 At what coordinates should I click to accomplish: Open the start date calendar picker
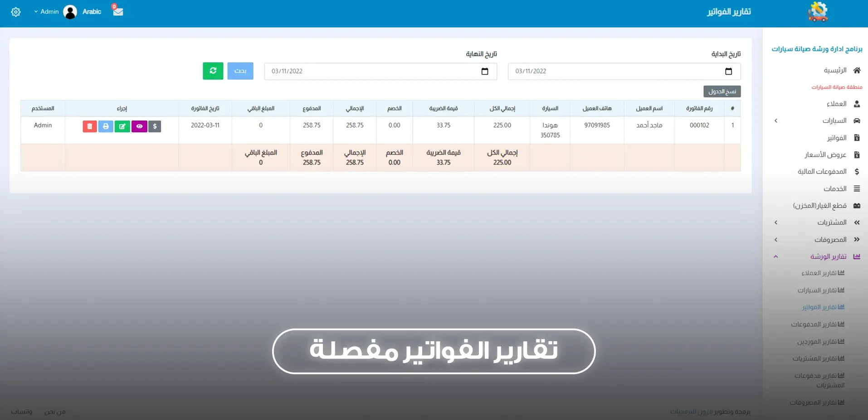click(728, 71)
